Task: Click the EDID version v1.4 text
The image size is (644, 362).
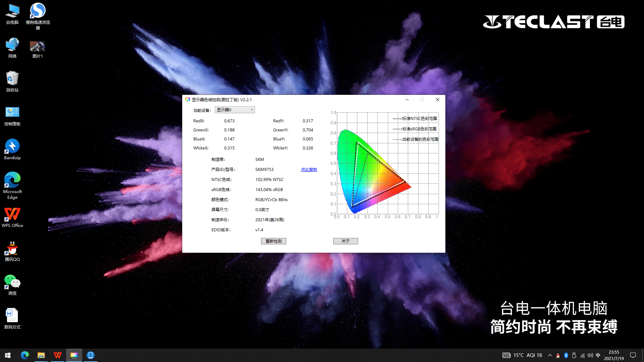Action: [259, 230]
